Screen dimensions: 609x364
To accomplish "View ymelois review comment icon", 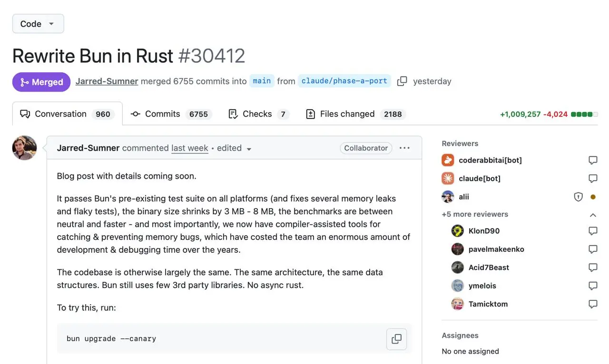I will click(x=593, y=286).
